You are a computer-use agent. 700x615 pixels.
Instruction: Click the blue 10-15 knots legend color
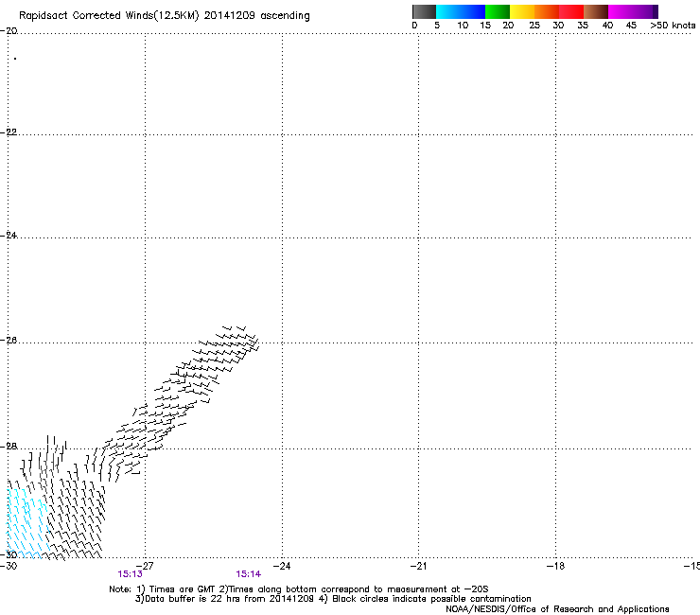click(x=473, y=11)
